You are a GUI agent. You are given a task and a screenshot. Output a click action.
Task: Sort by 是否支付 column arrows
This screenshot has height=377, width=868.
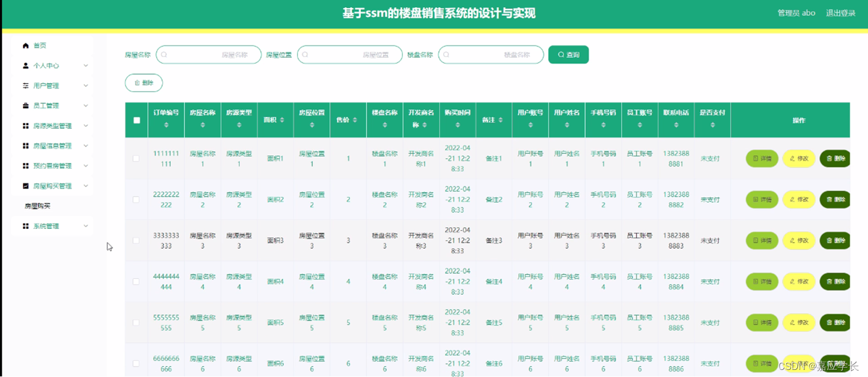point(713,125)
